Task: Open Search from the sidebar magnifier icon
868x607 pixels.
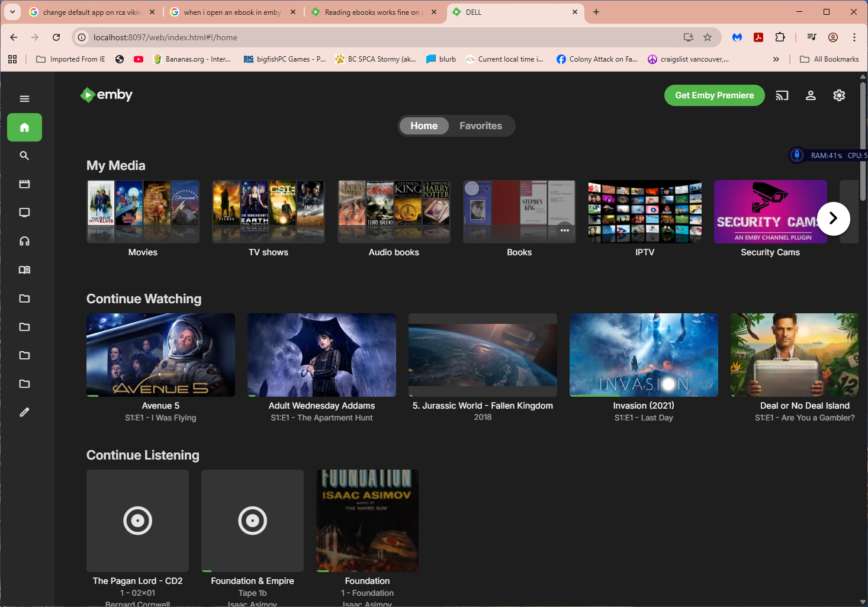Action: [24, 156]
